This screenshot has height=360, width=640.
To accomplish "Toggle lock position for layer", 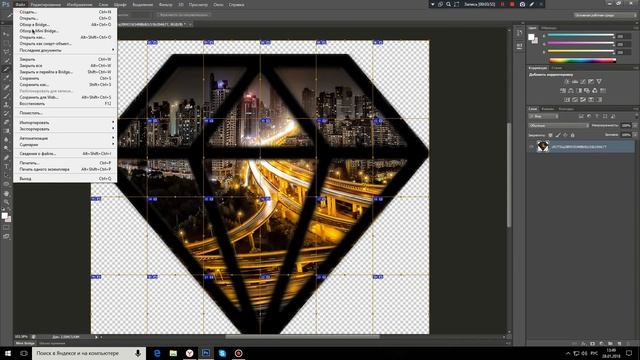I will tap(565, 135).
